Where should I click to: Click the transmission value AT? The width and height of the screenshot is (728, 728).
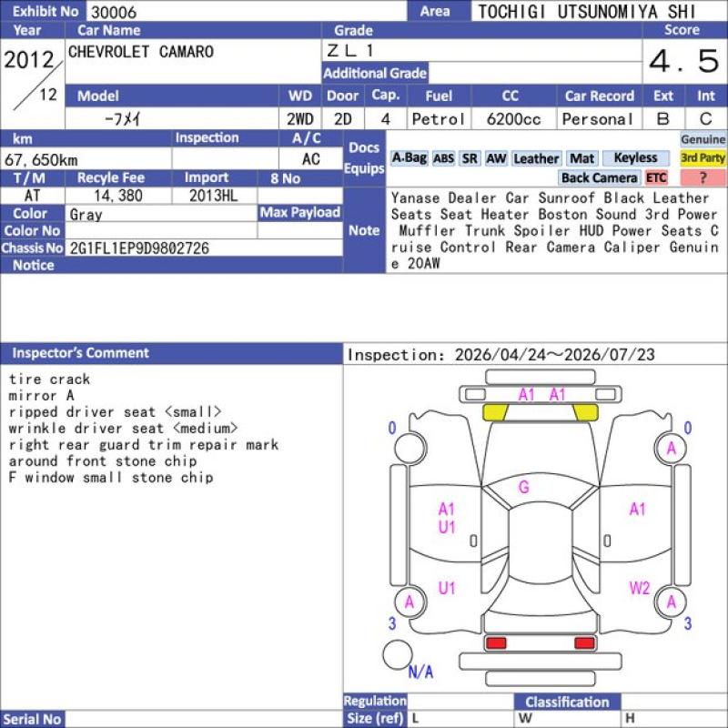point(32,196)
